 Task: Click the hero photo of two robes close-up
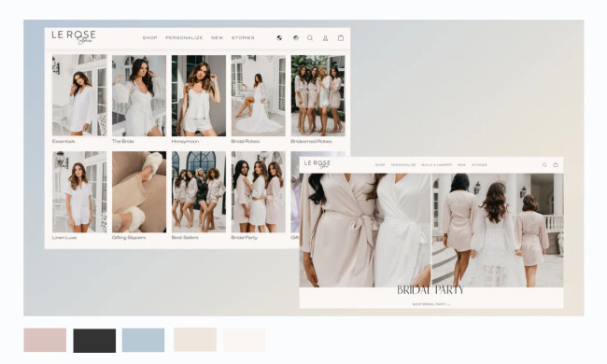pyautogui.click(x=364, y=231)
